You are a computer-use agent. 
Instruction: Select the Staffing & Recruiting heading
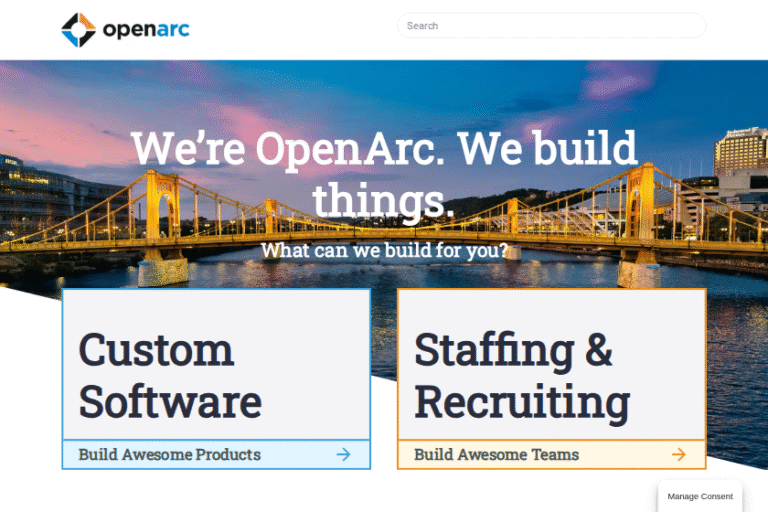521,376
